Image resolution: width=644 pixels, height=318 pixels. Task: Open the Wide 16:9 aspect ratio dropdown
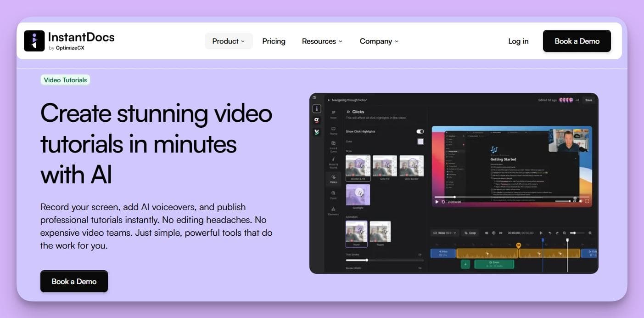tap(445, 233)
